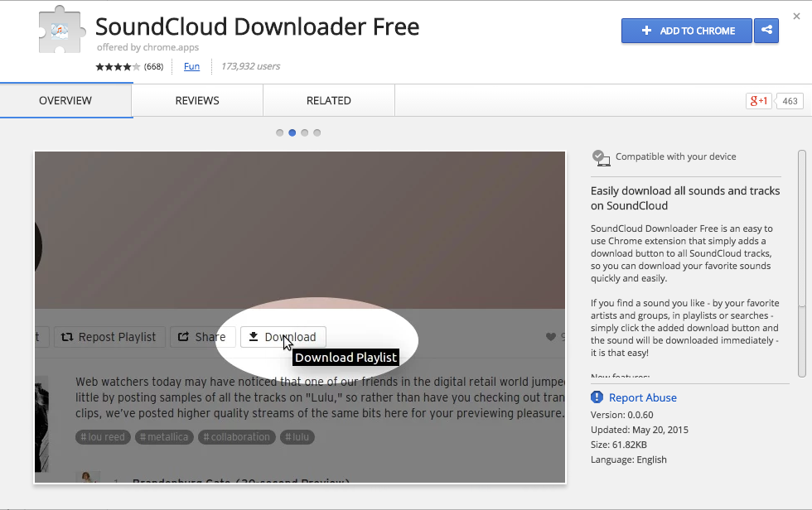Click the g+1 recommendation icon
The image size is (812, 510).
click(x=758, y=100)
